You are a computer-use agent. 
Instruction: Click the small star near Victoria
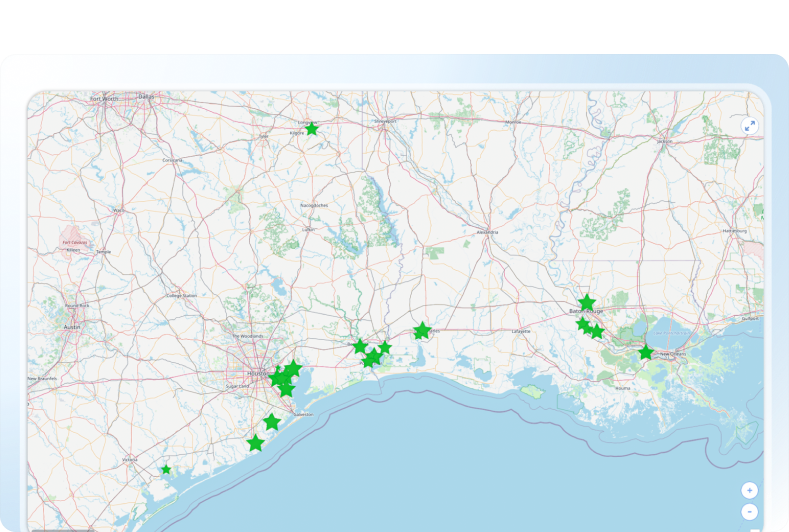(x=166, y=469)
